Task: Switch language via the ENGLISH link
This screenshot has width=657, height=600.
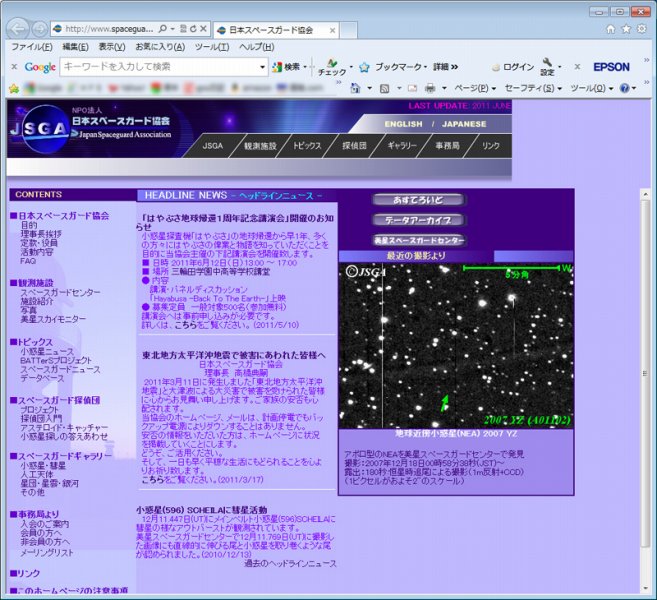Action: click(404, 125)
